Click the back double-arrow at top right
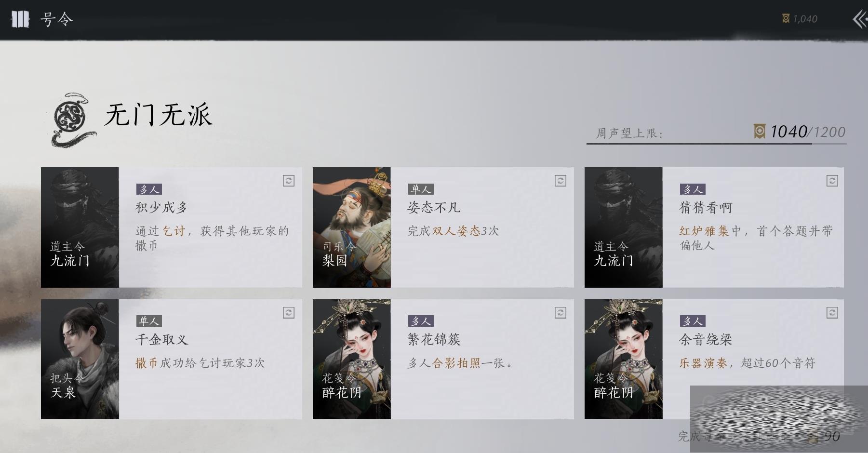 pyautogui.click(x=859, y=19)
